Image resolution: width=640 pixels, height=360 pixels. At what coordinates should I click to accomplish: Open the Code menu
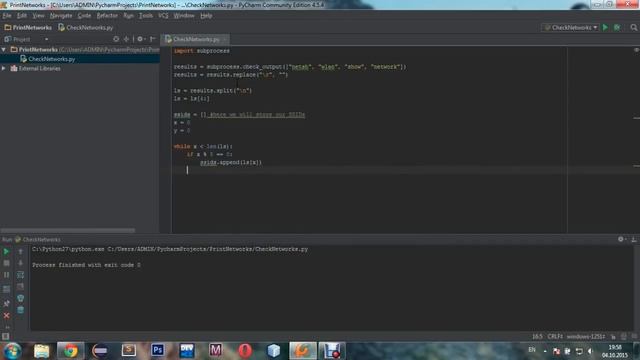tap(84, 16)
